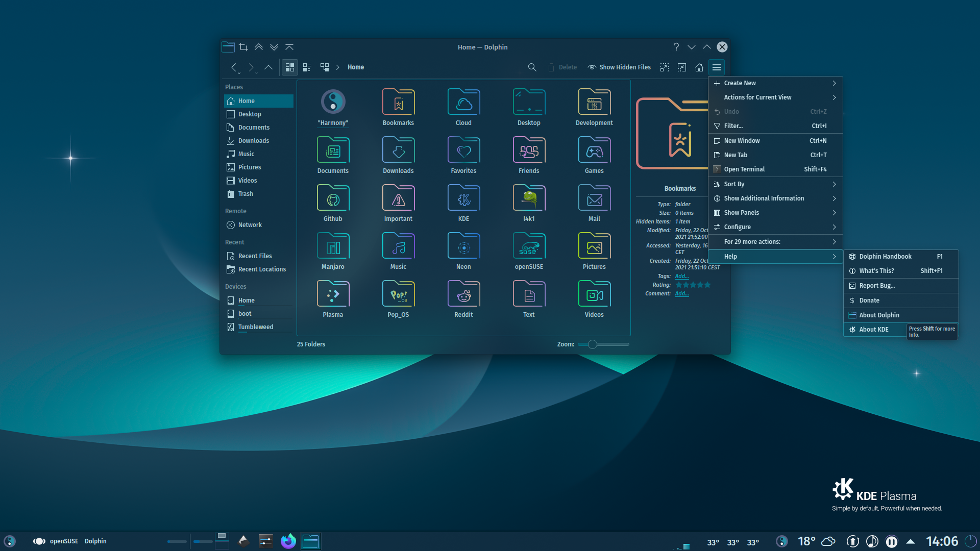Click the large Bookmarks preview thumbnail

click(x=672, y=134)
